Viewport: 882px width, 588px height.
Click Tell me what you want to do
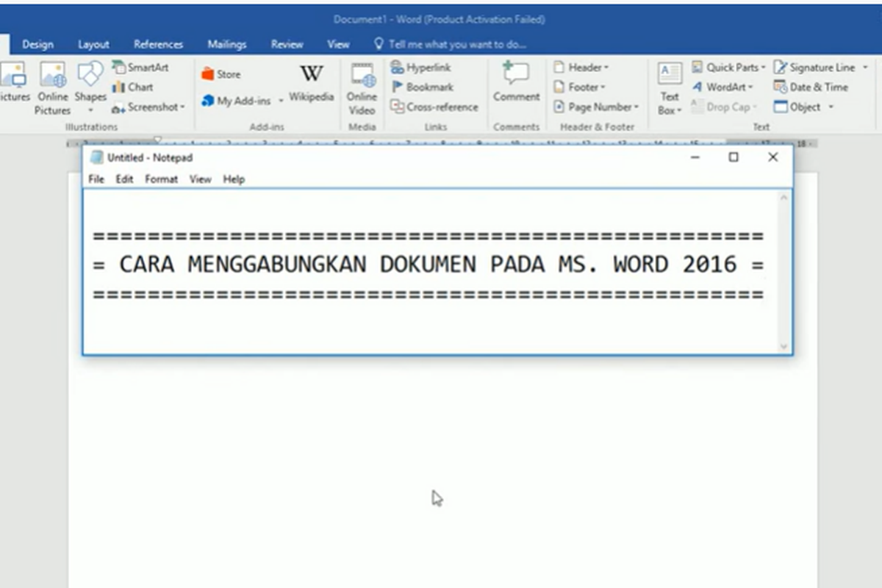(450, 44)
